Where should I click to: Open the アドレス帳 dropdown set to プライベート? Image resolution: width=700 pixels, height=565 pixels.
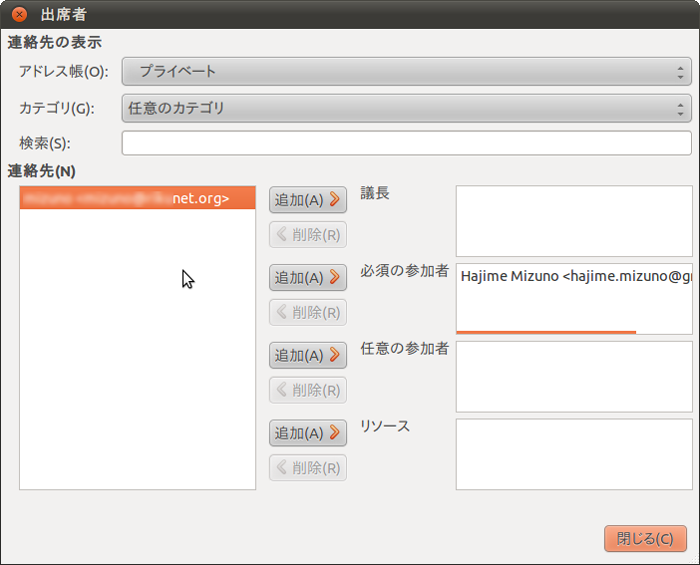pos(406,71)
